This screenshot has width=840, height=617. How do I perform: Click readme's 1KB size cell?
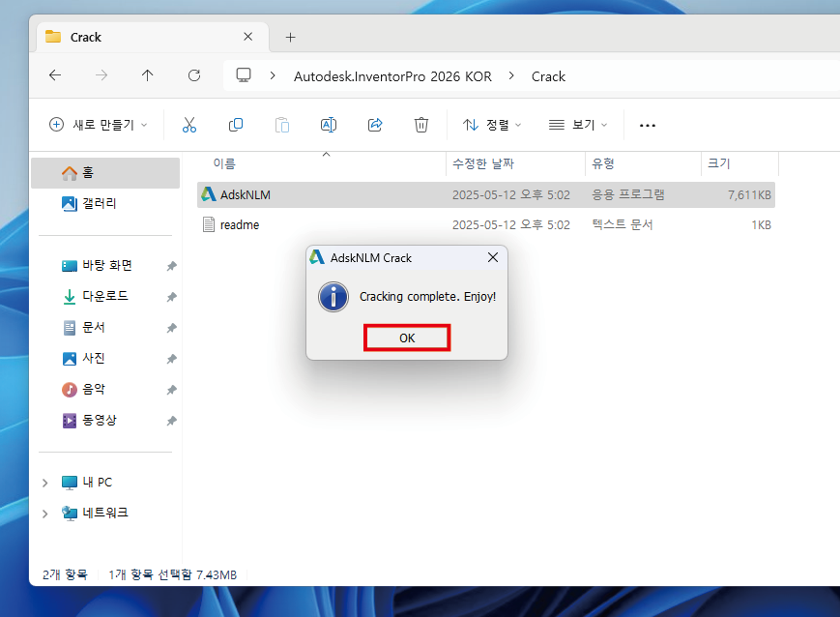[x=761, y=224]
